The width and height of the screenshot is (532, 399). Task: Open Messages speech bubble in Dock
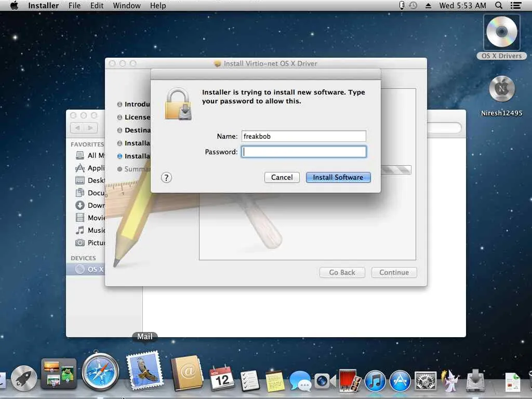[x=300, y=381]
